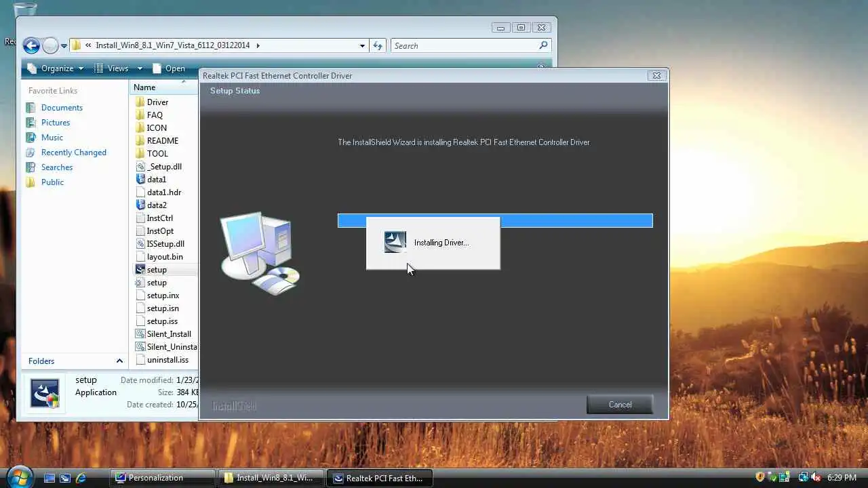The width and height of the screenshot is (868, 488).
Task: Select the _Setup.dll file
Action: (x=159, y=167)
